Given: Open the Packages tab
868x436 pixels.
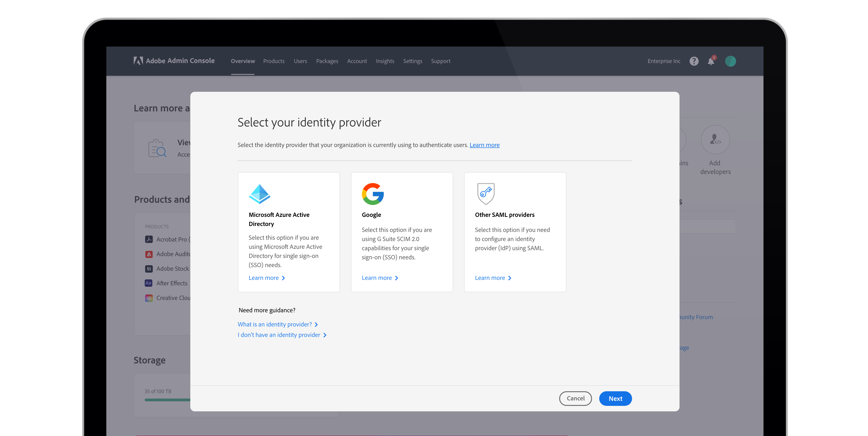Looking at the screenshot, I should 327,61.
